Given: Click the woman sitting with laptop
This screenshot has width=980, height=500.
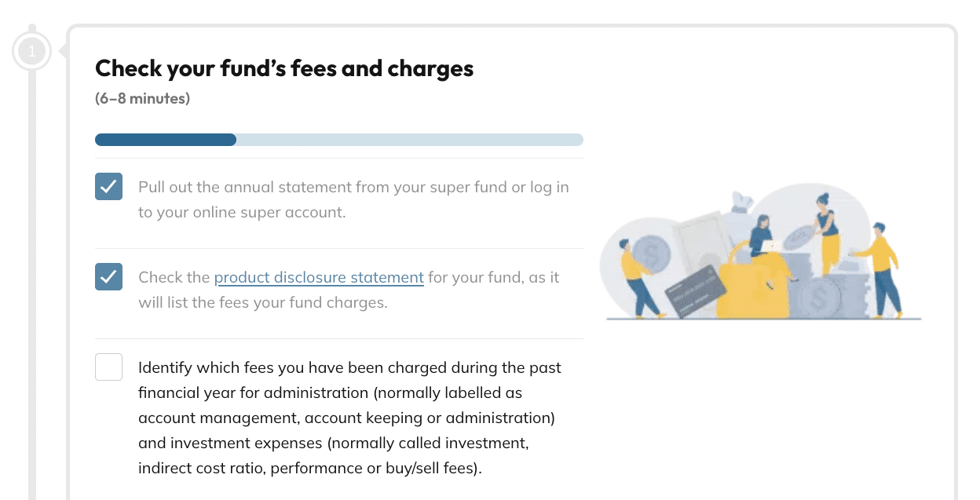Looking at the screenshot, I should (761, 236).
